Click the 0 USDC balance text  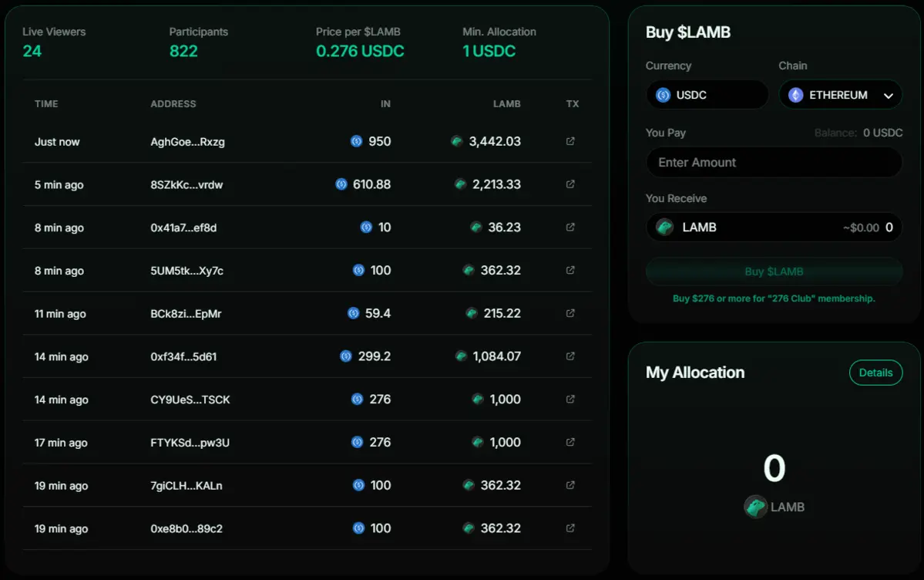pos(882,133)
